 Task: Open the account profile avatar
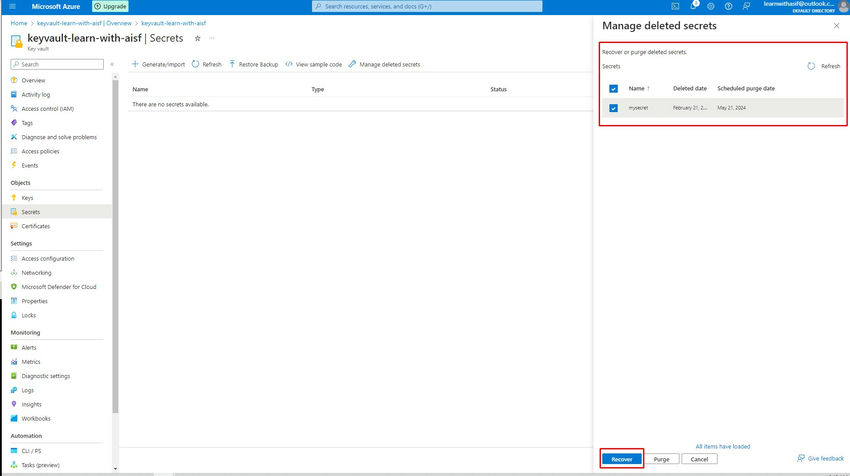click(843, 7)
